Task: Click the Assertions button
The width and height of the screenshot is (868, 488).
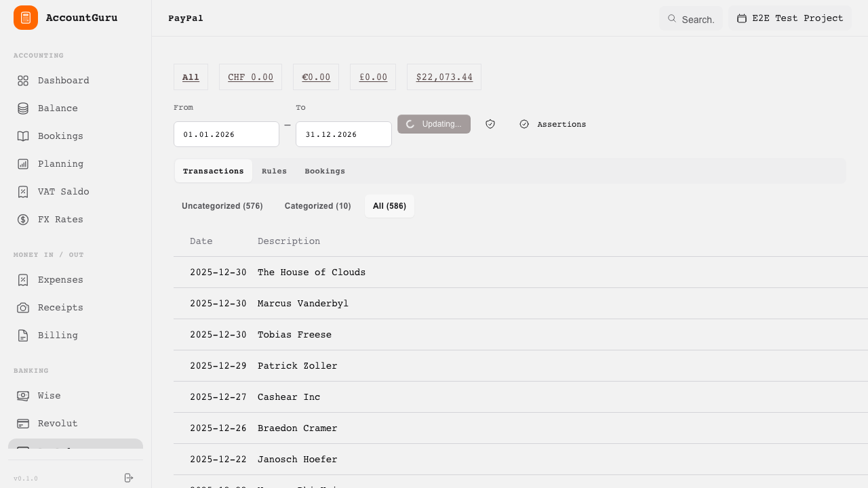Action: [553, 124]
